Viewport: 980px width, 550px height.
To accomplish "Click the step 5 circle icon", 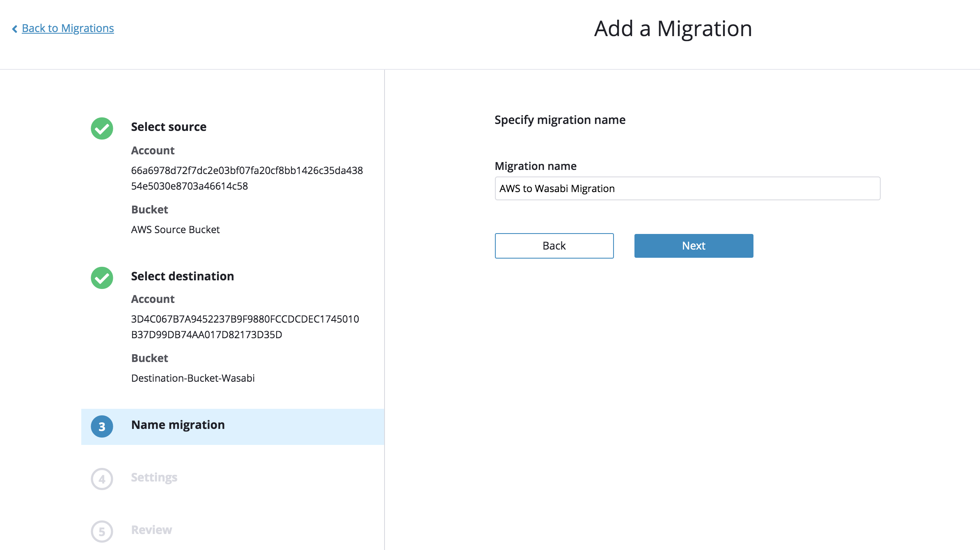I will coord(102,532).
